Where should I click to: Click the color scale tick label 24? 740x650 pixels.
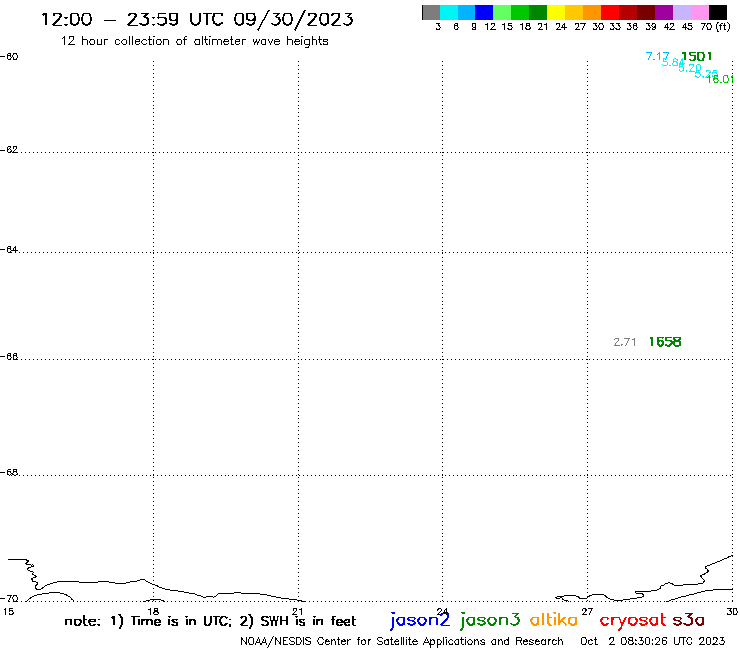(x=561, y=26)
